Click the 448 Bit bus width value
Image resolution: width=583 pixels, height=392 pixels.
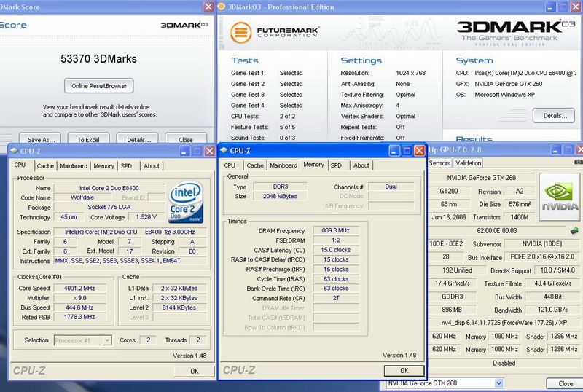click(x=552, y=297)
